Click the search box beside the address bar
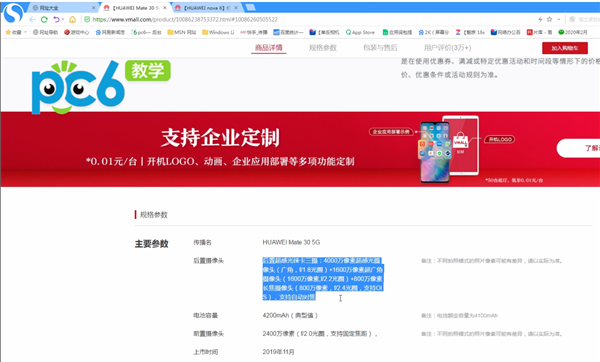The width and height of the screenshot is (600, 362). tap(585, 19)
